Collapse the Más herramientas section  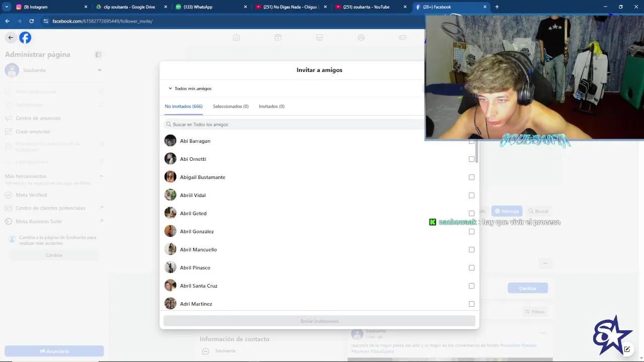[x=101, y=176]
